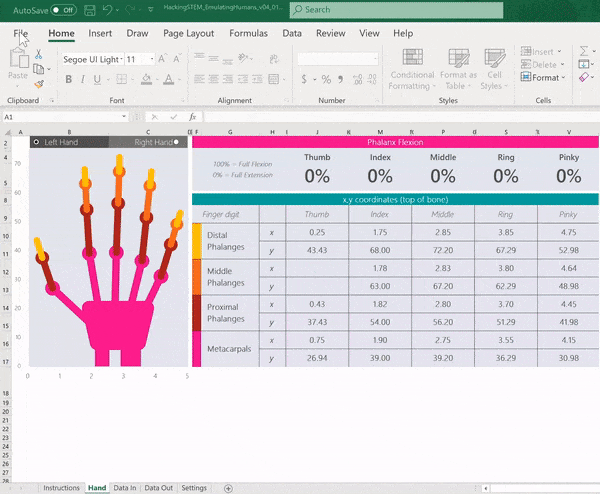Click the Clear eraser icon
Image resolution: width=600 pixels, height=494 pixels.
(584, 77)
